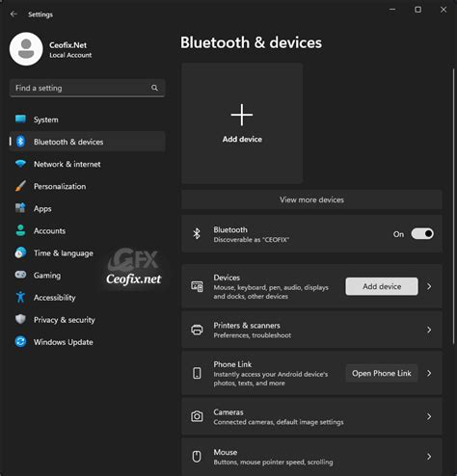
Task: Click the printer icon
Action: [x=197, y=330]
